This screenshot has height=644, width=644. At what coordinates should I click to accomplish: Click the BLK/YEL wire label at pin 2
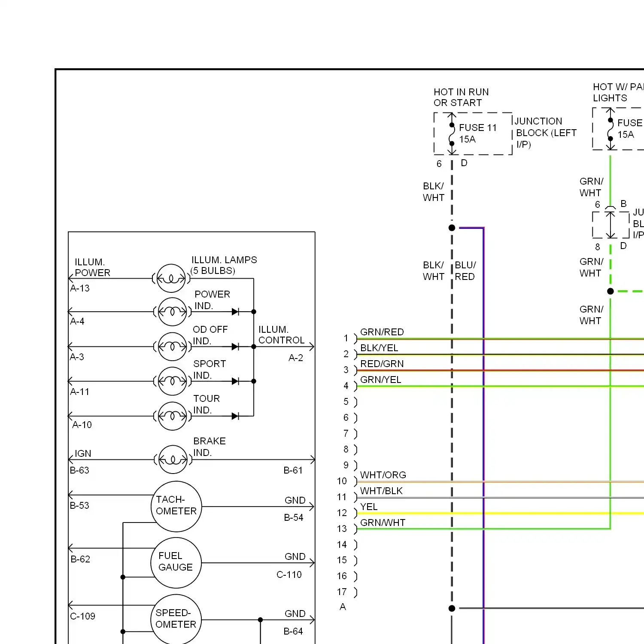coord(379,348)
